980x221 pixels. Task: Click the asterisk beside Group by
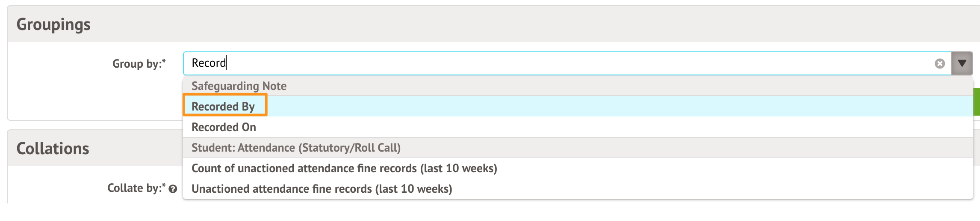(164, 62)
